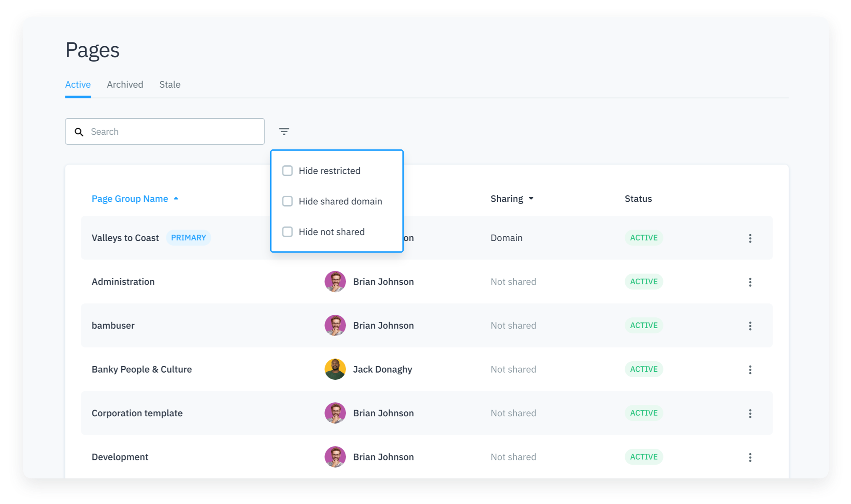The height and width of the screenshot is (504, 851).
Task: Click the search magnifier icon
Action: (x=79, y=132)
